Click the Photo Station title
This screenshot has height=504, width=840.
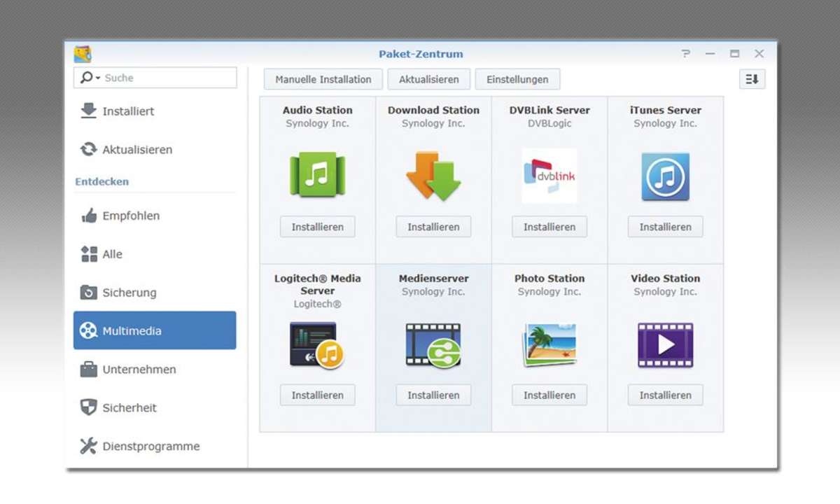(x=549, y=278)
